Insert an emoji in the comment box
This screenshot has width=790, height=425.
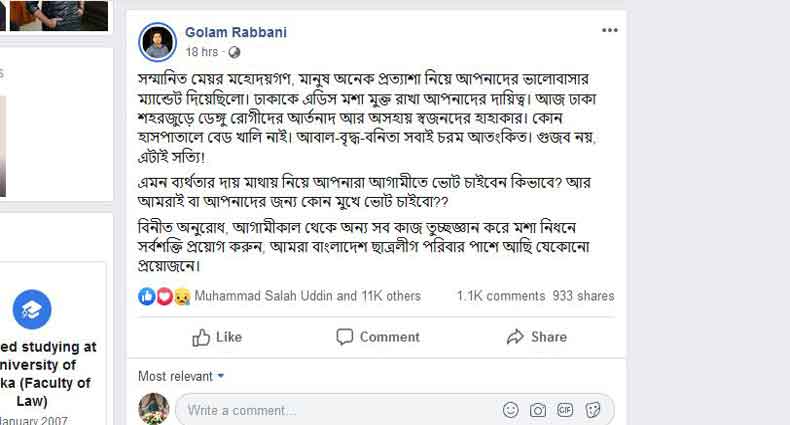(x=511, y=410)
